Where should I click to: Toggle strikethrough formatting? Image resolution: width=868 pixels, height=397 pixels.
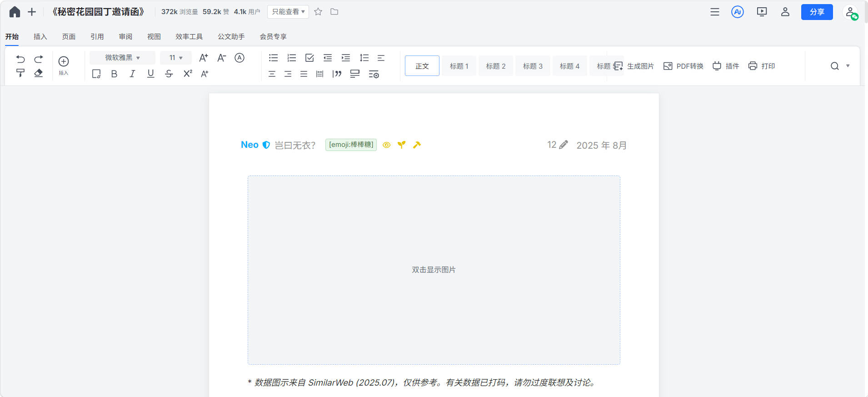pyautogui.click(x=169, y=74)
